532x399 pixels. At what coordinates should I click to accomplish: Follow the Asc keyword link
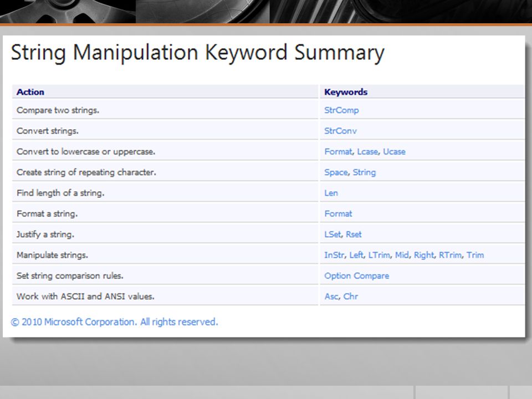(331, 296)
